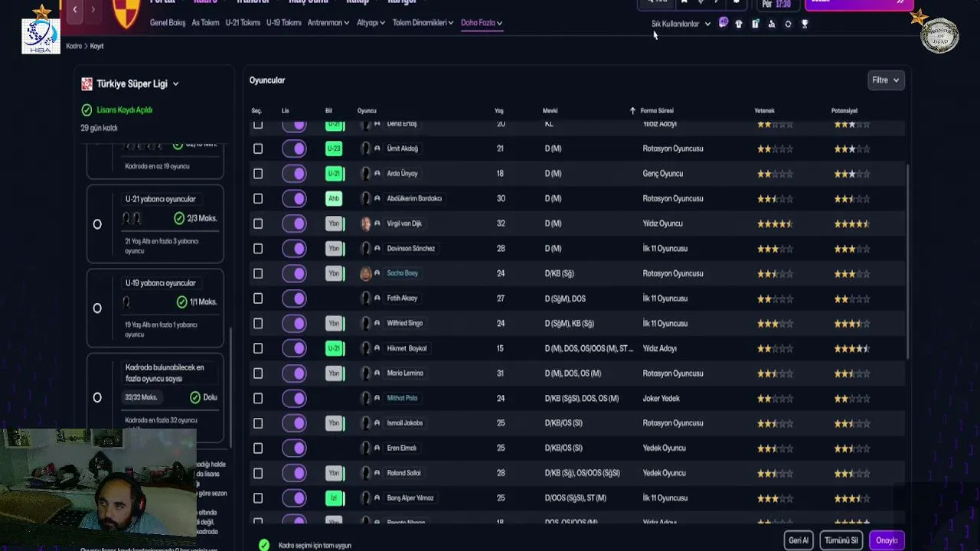Click the sort arrow beside Forma Süresi
This screenshot has height=551, width=980.
pos(632,111)
